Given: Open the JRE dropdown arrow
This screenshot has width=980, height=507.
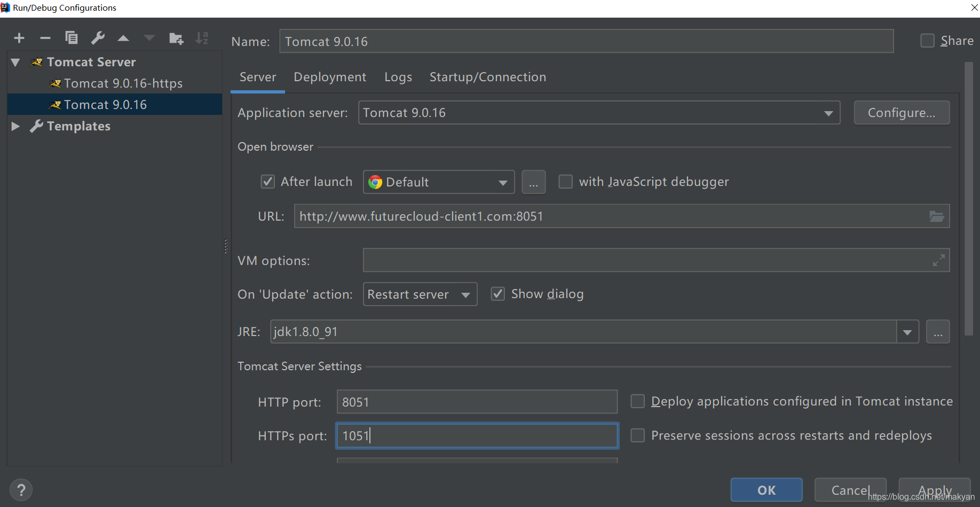Looking at the screenshot, I should pyautogui.click(x=907, y=332).
